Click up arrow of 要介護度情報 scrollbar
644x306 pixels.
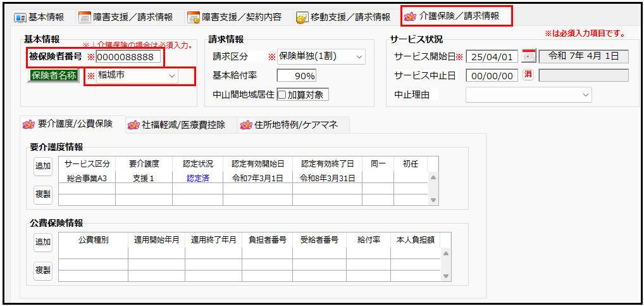click(x=433, y=177)
